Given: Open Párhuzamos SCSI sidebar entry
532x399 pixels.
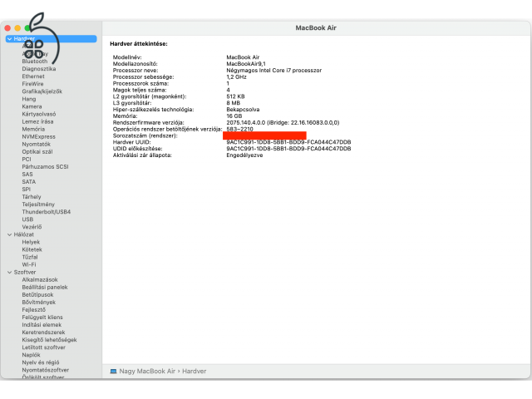Looking at the screenshot, I should [45, 166].
